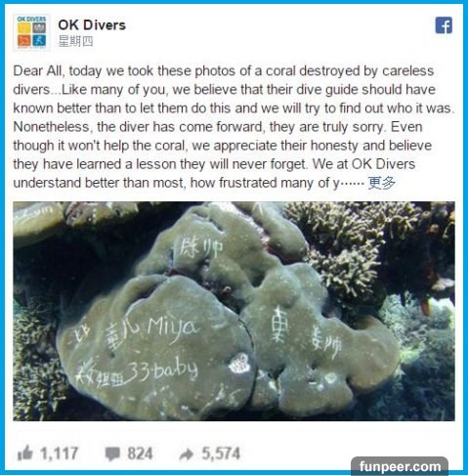468x476 pixels.
Task: Click the comment bubble icon
Action: pyautogui.click(x=112, y=454)
